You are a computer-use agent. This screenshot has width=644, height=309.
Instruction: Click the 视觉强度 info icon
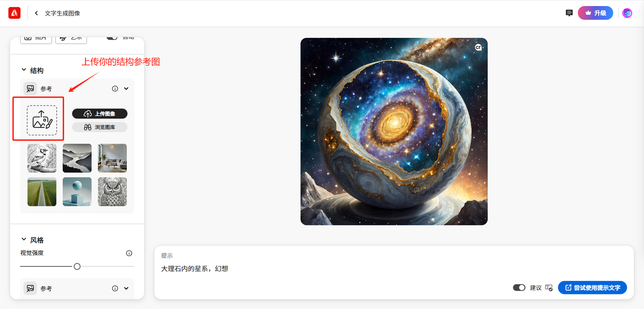coord(129,253)
